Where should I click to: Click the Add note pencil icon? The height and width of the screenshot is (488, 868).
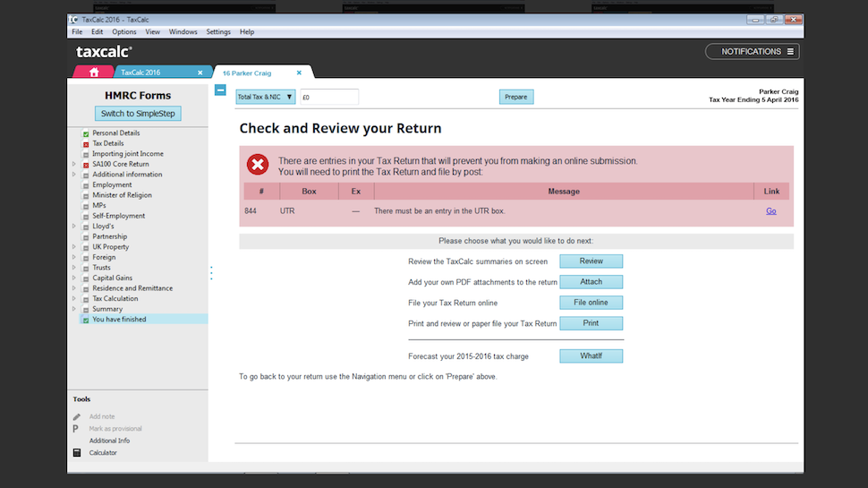pos(77,416)
